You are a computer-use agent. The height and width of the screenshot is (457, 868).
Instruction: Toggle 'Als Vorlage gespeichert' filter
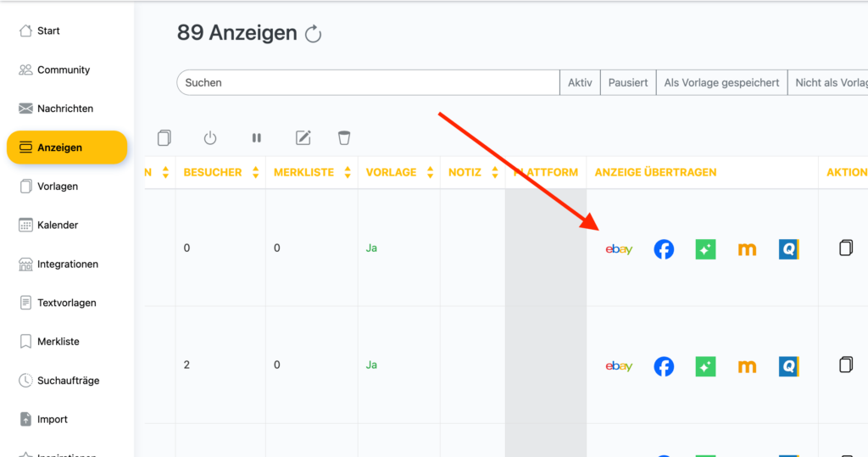tap(721, 82)
